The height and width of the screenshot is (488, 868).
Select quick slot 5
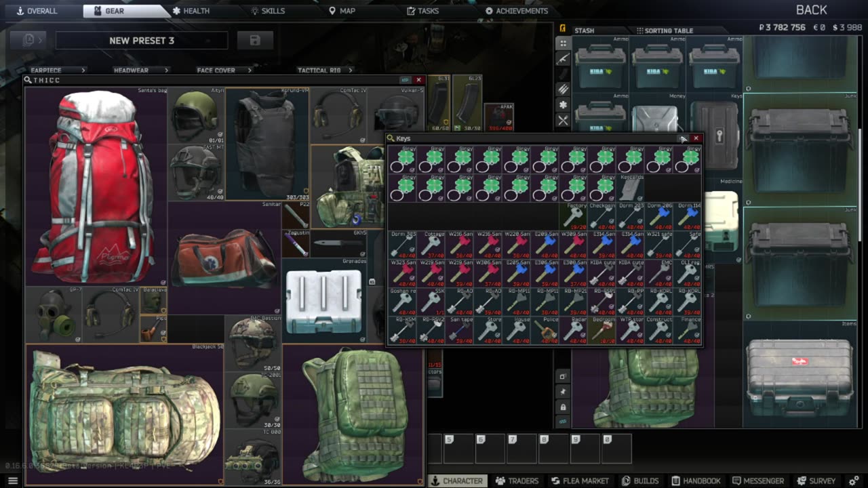458,449
